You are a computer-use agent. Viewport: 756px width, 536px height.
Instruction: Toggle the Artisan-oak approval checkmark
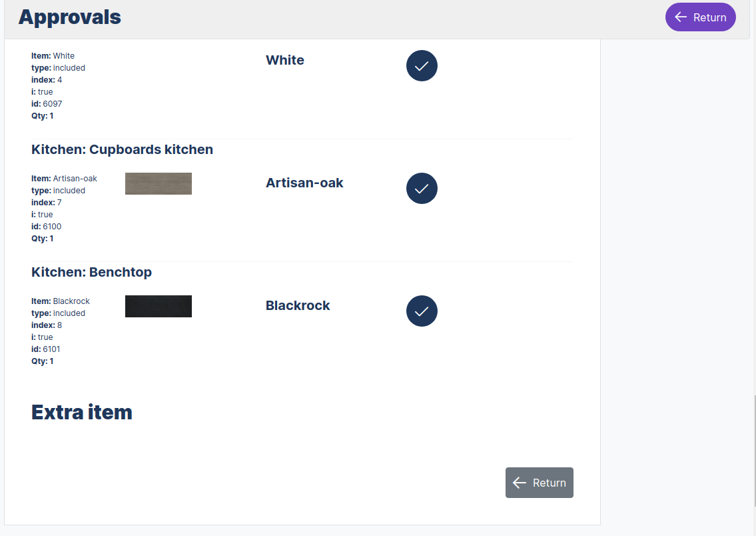coord(422,188)
